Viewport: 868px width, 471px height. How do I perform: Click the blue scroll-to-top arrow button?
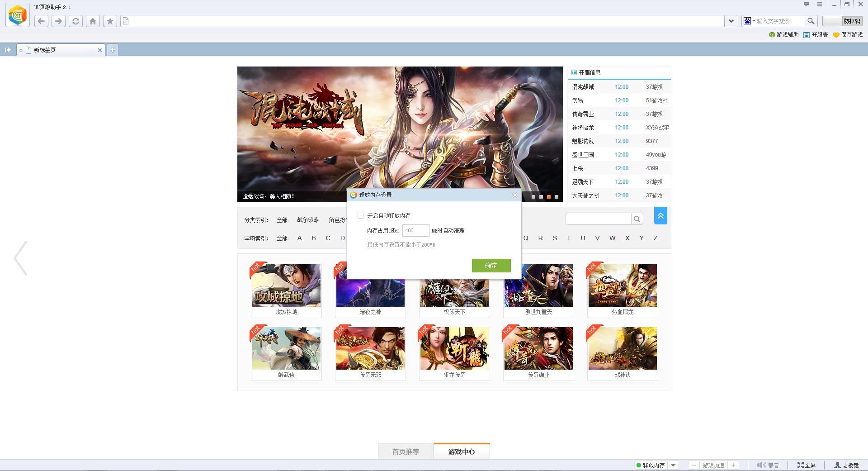(660, 216)
